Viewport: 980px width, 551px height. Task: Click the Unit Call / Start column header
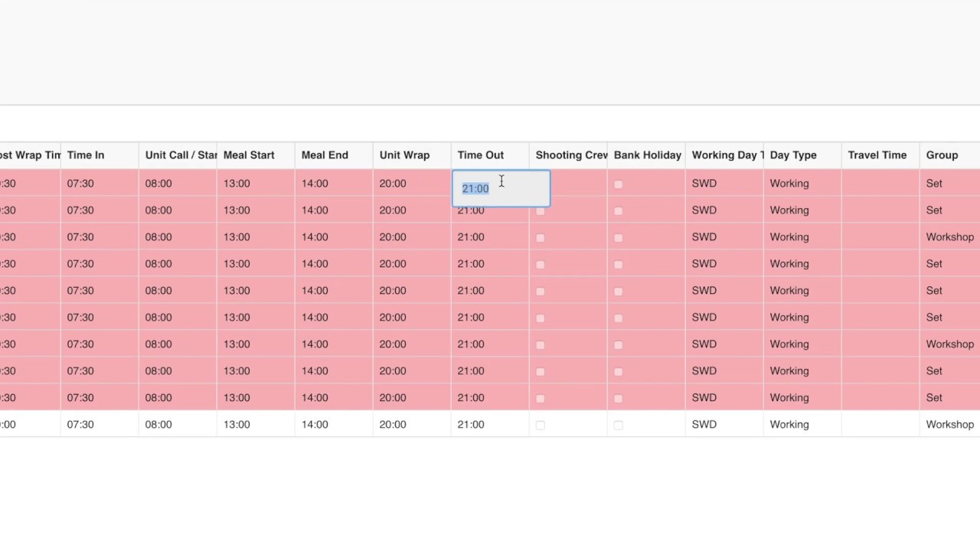178,155
